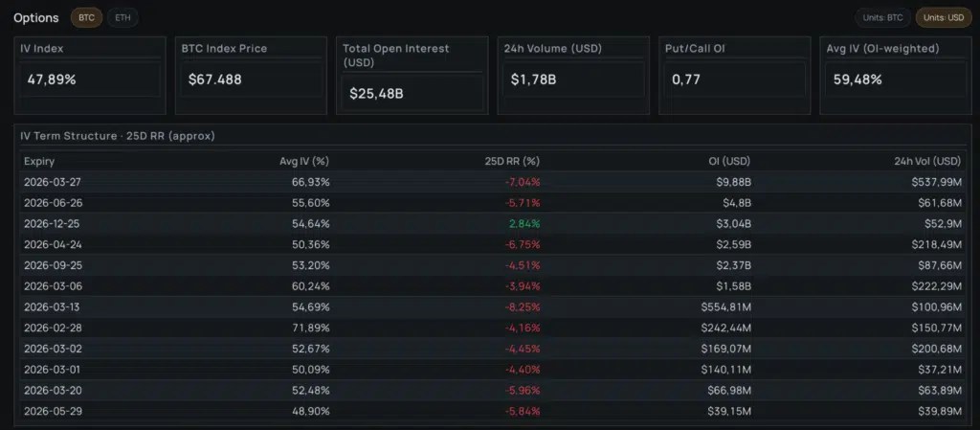
Task: Select the 2026-05-29 expiry row
Action: coord(493,411)
